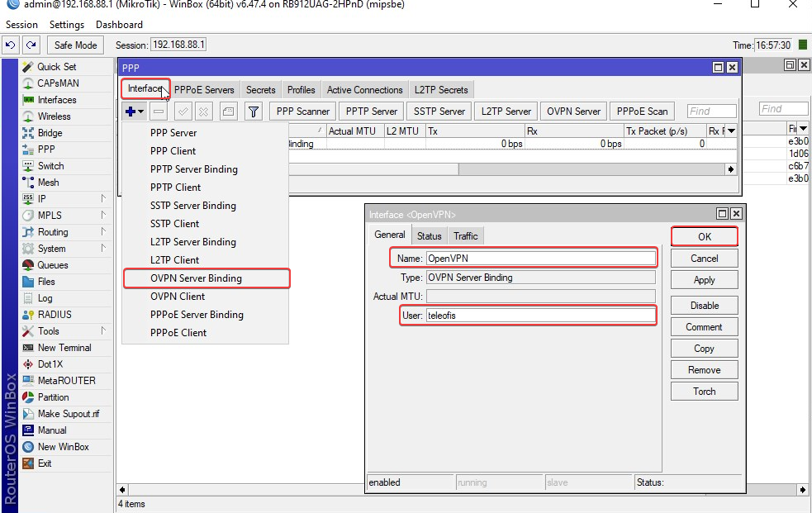The height and width of the screenshot is (513, 812).
Task: Click the X Disable toolbar icon
Action: click(203, 112)
